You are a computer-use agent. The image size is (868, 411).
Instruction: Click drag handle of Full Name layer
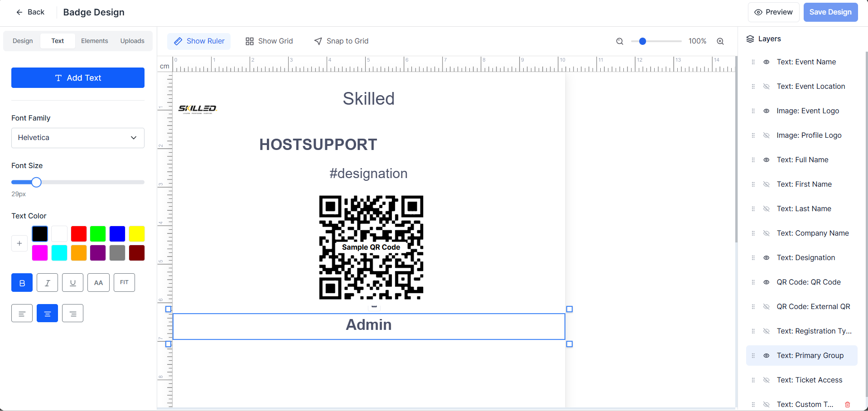753,160
